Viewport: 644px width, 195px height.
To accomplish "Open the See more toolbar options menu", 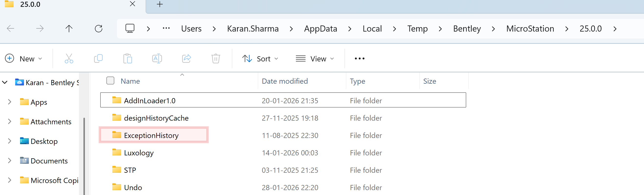I will point(359,59).
